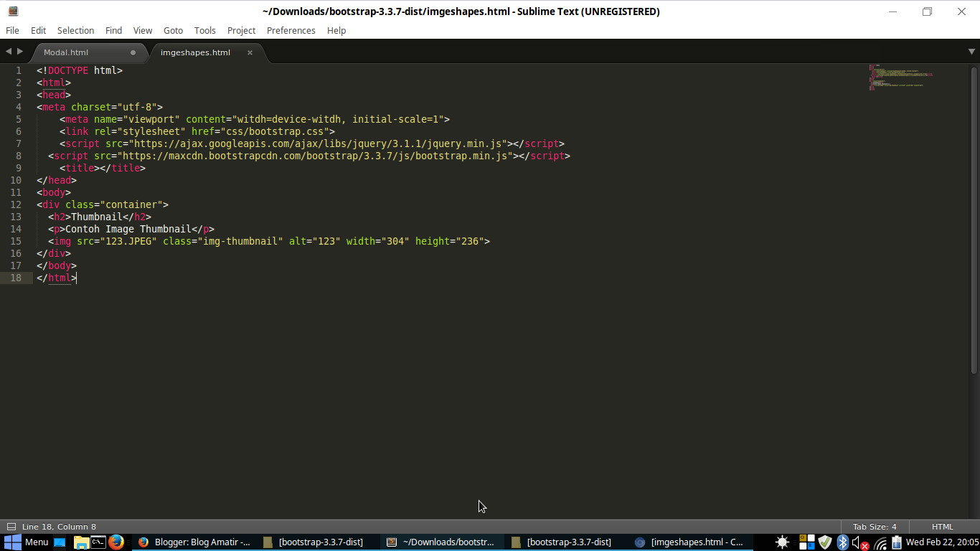Click the bootstrap.min.js script URL

pyautogui.click(x=315, y=156)
